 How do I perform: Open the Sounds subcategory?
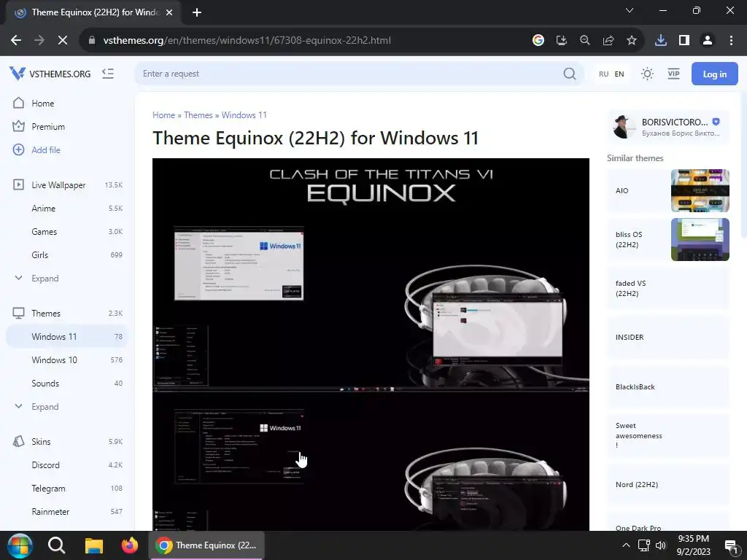click(66, 384)
